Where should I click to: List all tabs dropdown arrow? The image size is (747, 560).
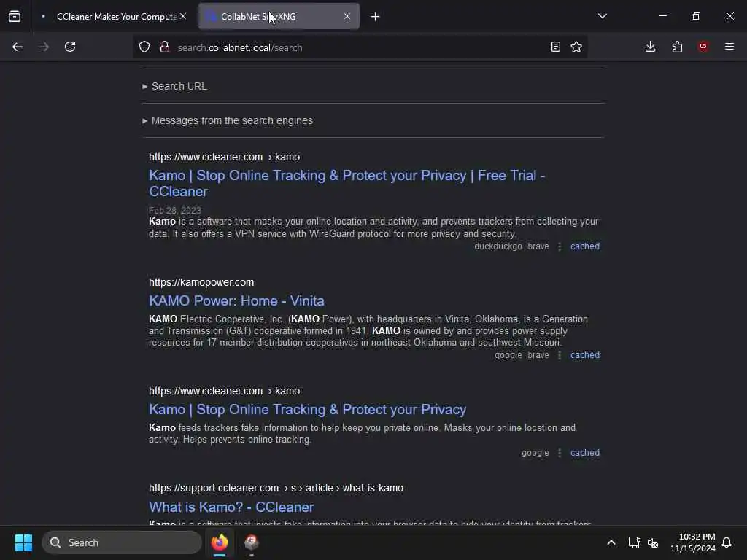click(x=602, y=16)
